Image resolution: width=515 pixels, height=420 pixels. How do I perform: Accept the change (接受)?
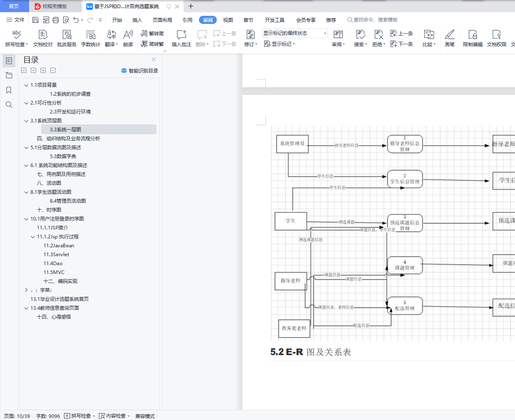[360, 39]
